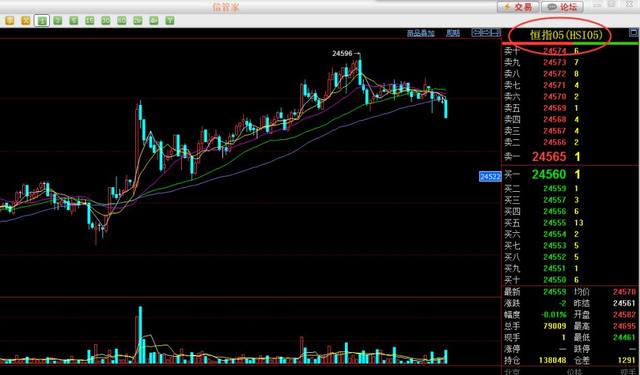Select the 买一 bid price 24560
Screen dimensions: 640x375
click(549, 174)
